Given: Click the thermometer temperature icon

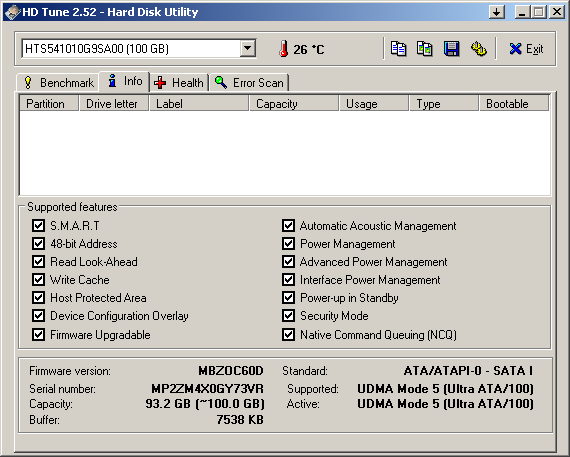Looking at the screenshot, I should pyautogui.click(x=284, y=49).
